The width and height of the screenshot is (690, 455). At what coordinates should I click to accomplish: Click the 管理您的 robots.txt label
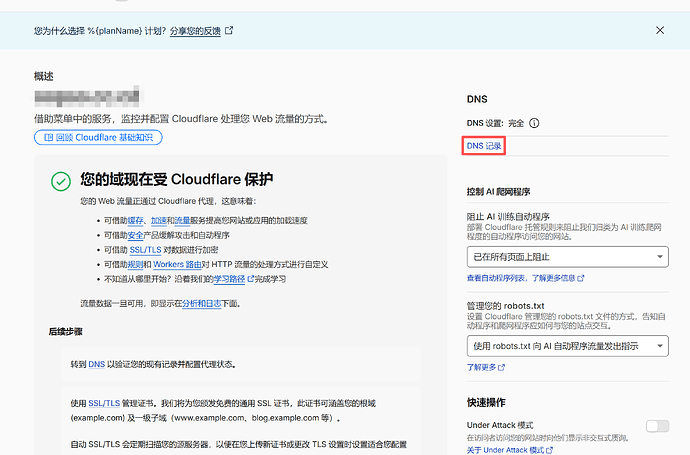pyautogui.click(x=506, y=306)
